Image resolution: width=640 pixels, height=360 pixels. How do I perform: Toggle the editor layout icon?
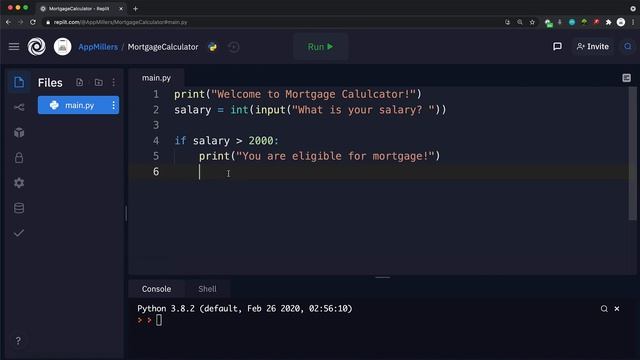point(627,78)
